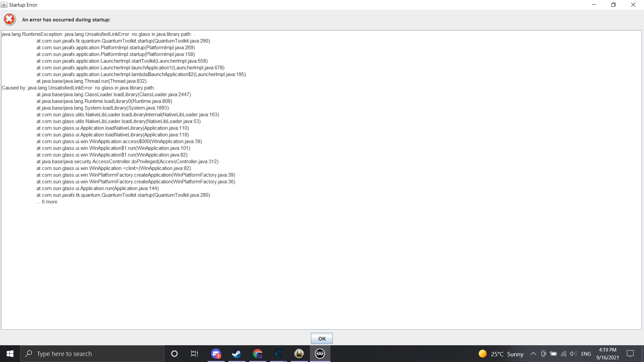Viewport: 644px width, 362px height.
Task: Launch Steam from the taskbar
Action: pyautogui.click(x=237, y=354)
